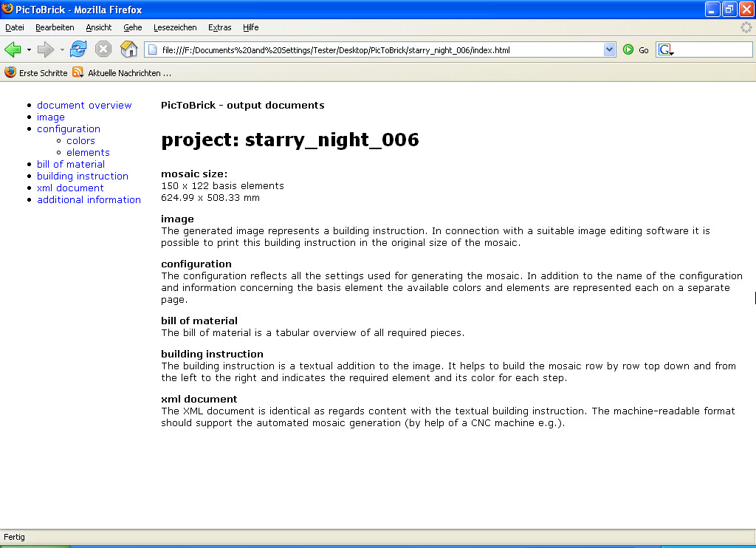Click the Forward arrow button
756x548 pixels.
point(45,49)
